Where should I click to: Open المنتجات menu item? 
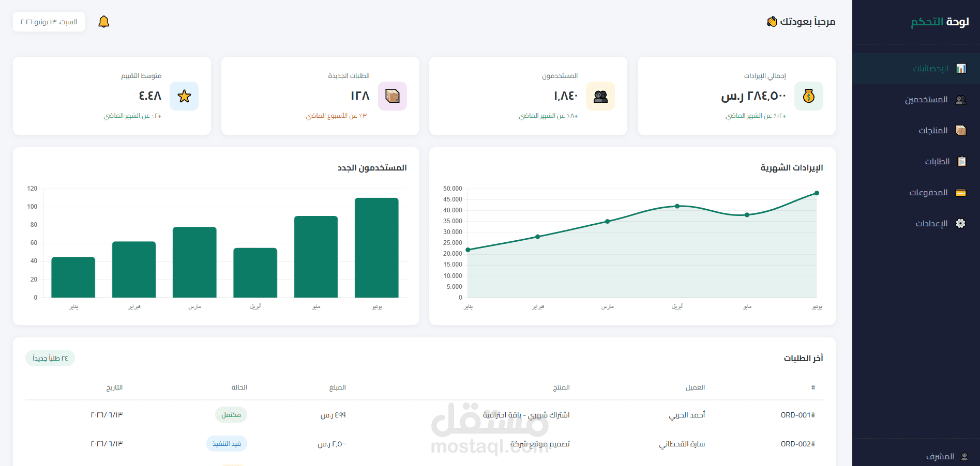click(916, 130)
